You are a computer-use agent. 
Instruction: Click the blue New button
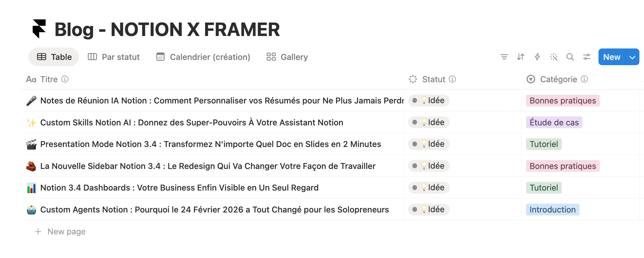tap(612, 57)
